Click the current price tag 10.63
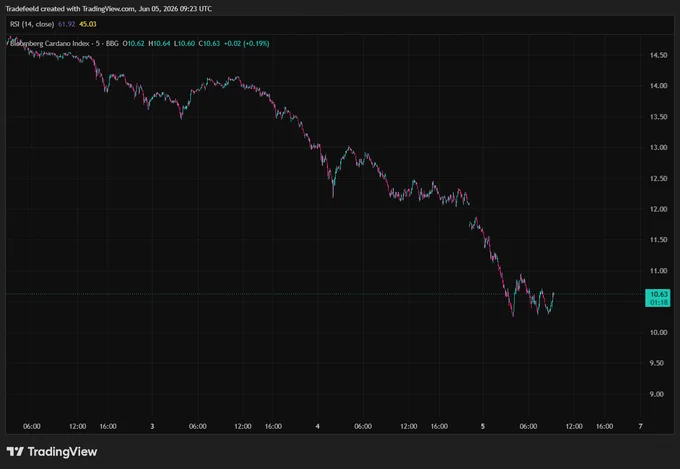 (657, 298)
